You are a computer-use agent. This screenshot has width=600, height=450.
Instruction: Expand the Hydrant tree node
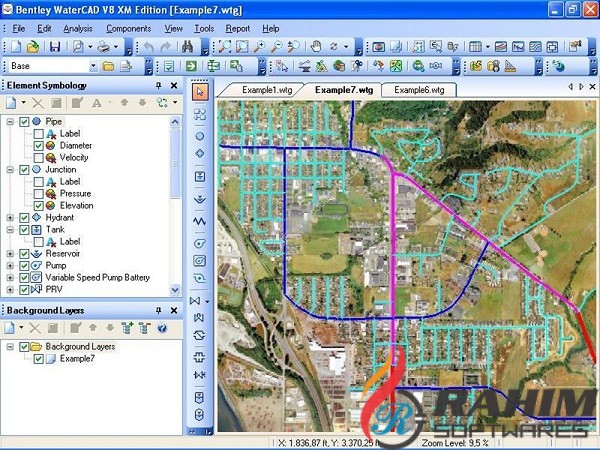click(10, 218)
